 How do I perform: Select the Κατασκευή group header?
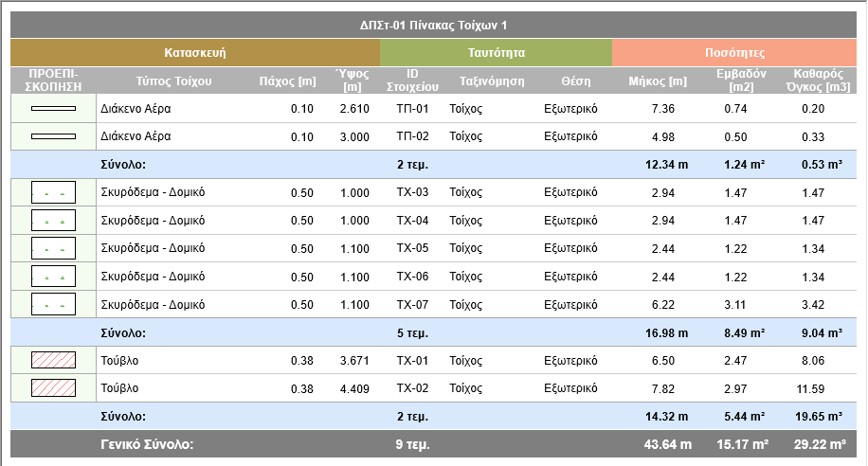pos(194,53)
